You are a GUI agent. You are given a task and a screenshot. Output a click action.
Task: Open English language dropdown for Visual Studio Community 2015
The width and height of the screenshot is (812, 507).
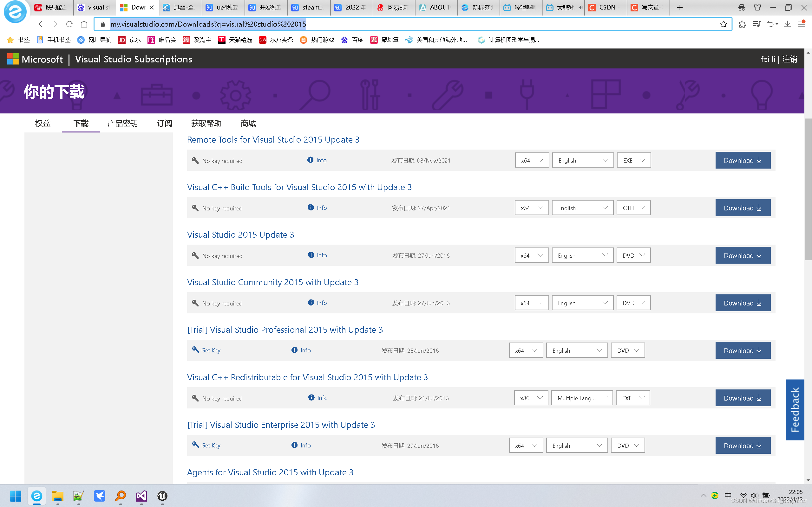click(582, 303)
